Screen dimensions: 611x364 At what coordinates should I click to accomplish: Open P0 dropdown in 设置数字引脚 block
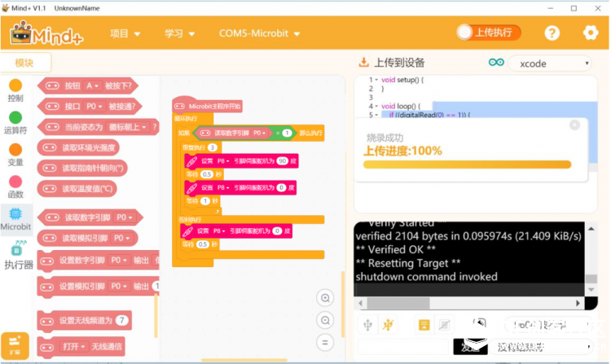click(x=119, y=261)
